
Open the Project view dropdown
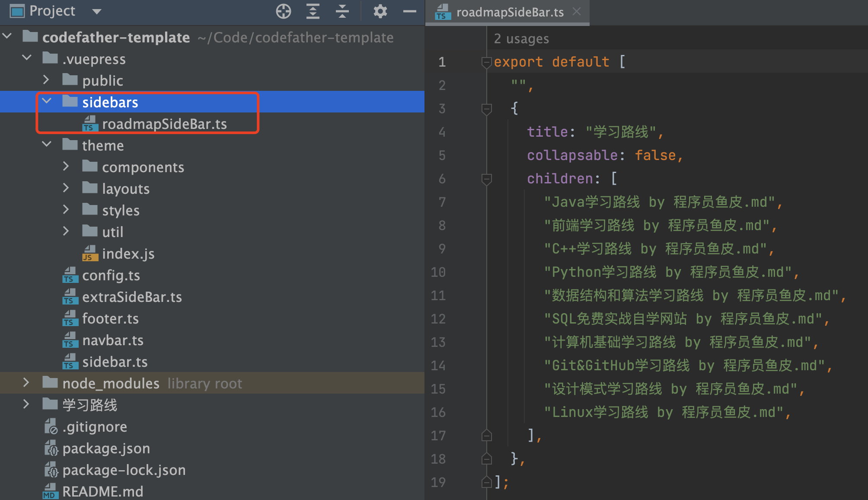click(97, 11)
